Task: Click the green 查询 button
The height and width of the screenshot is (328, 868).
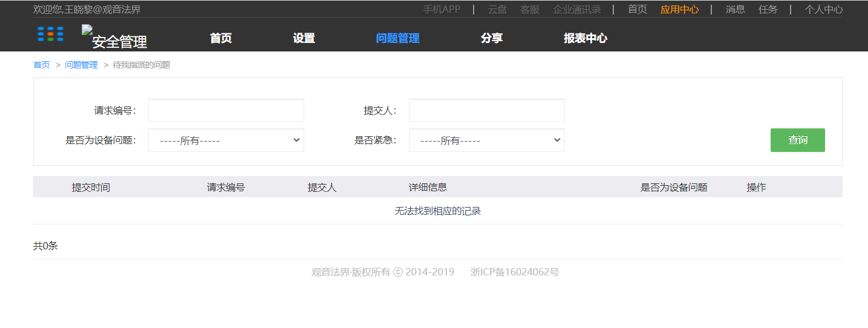Action: tap(798, 140)
